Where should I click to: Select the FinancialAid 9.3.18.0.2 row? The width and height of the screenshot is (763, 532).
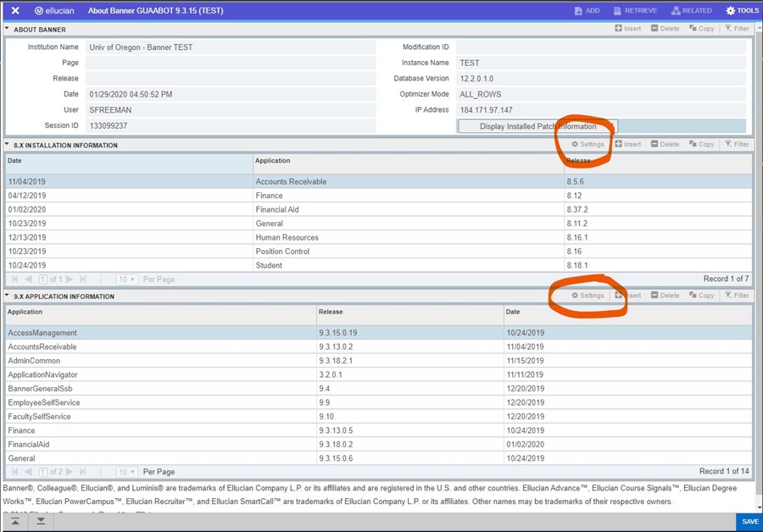point(379,445)
